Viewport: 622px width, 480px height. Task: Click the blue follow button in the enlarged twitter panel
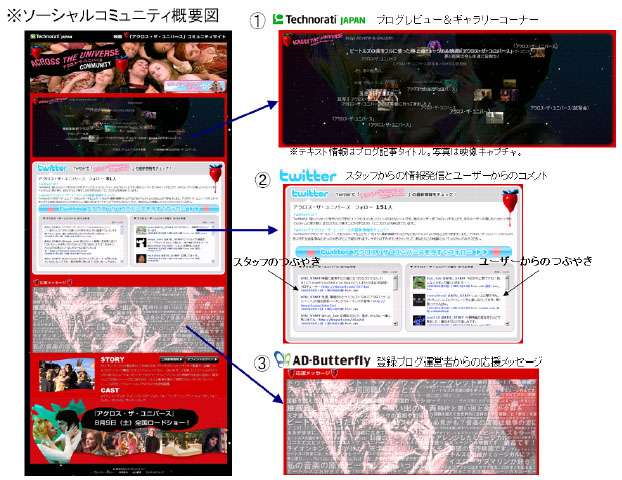403,252
